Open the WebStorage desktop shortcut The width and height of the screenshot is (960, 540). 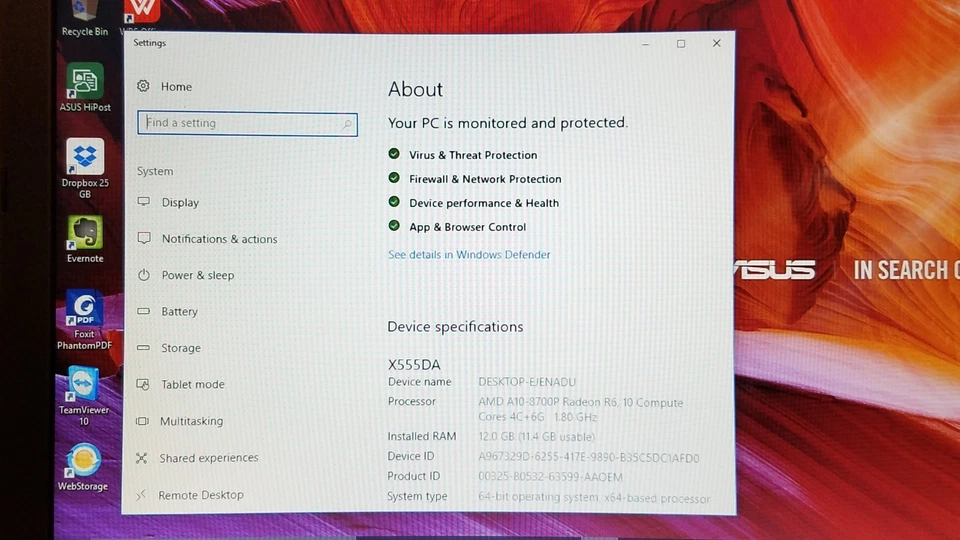tap(83, 468)
